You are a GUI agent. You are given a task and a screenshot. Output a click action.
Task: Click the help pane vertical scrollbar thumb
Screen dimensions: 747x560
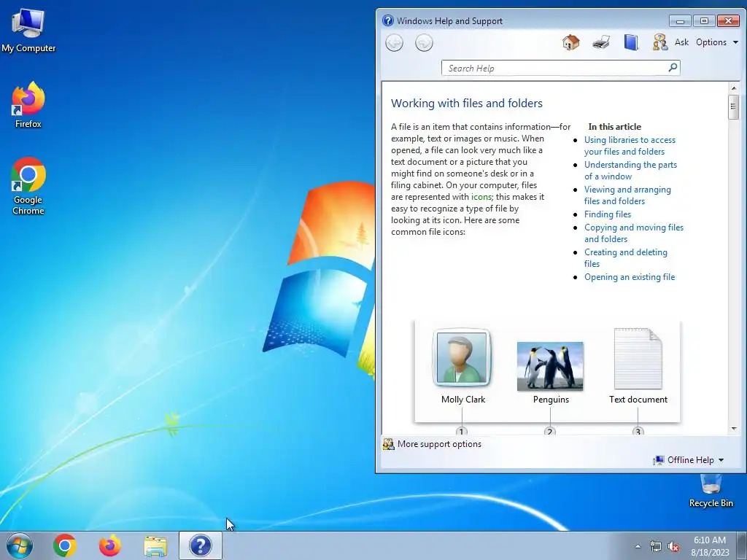click(x=733, y=106)
